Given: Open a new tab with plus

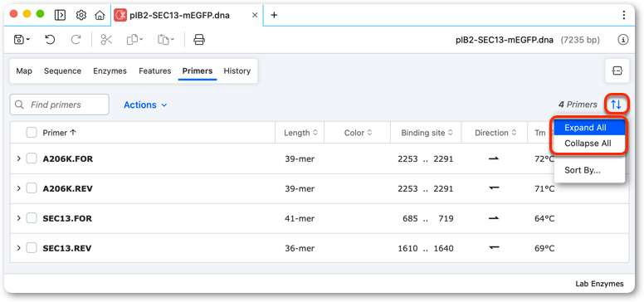Looking at the screenshot, I should click(x=275, y=15).
